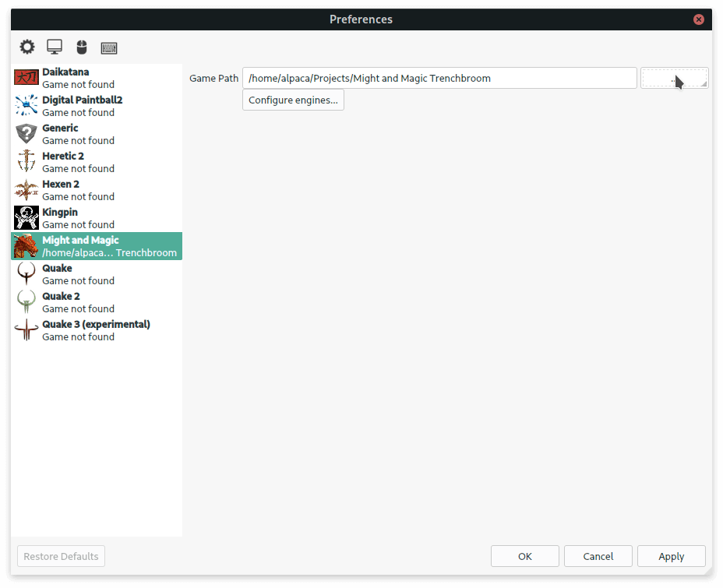
Task: Open the Configure engines dialog
Action: coord(293,100)
